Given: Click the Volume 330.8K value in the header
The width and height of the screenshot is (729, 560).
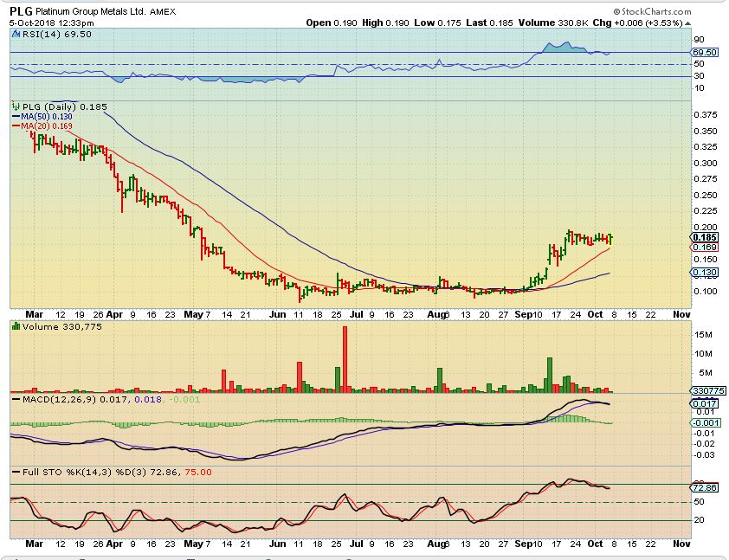Looking at the screenshot, I should pos(553,23).
